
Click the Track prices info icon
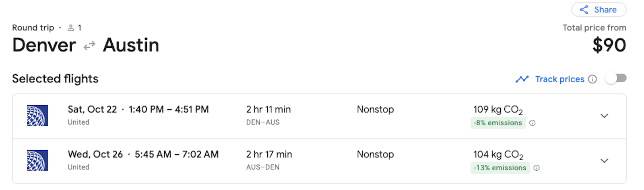coord(592,79)
